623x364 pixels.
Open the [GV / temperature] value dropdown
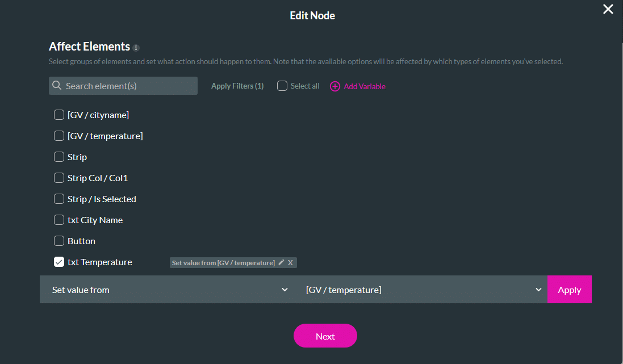(x=423, y=289)
